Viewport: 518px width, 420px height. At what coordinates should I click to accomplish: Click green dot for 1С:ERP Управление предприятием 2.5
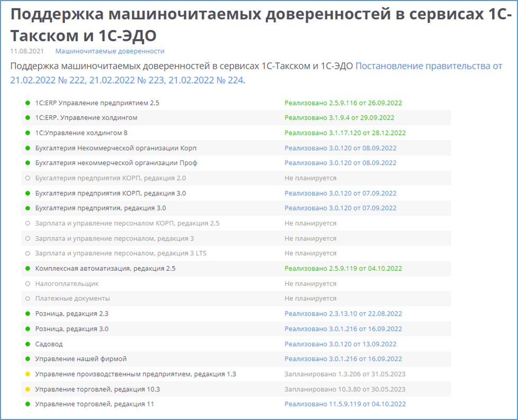pos(28,103)
